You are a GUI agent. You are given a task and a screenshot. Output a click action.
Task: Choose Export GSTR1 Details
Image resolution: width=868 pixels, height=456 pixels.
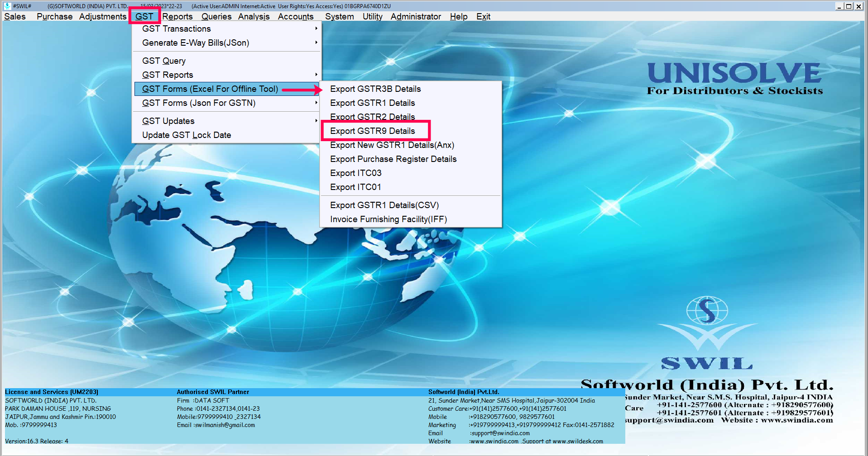411,103
